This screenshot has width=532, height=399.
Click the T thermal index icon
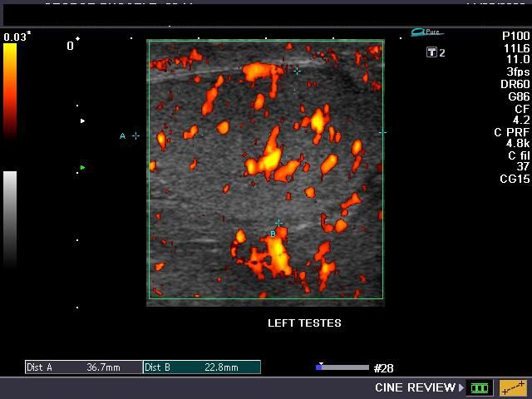(x=431, y=52)
